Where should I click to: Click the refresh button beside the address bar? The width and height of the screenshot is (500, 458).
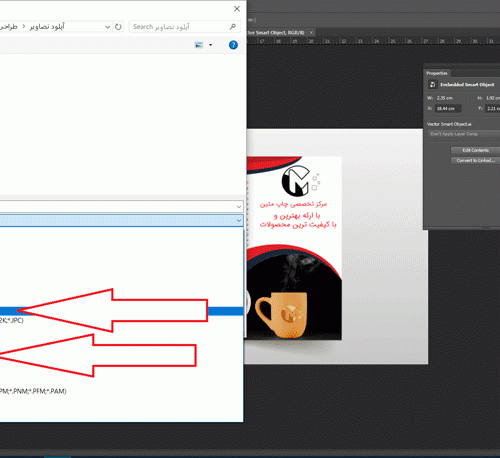point(118,27)
